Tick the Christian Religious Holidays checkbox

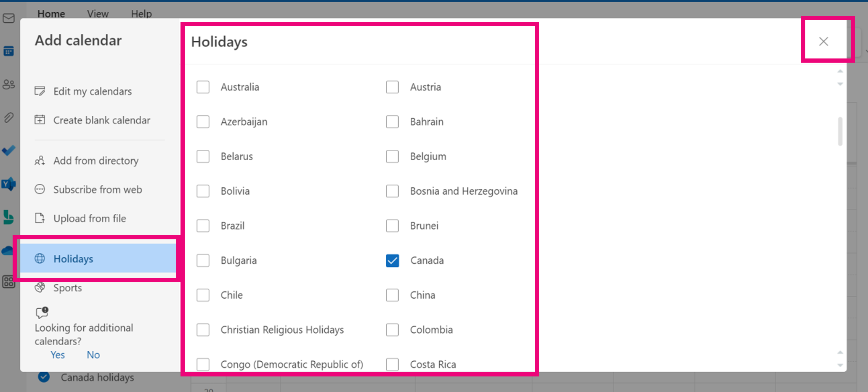pyautogui.click(x=203, y=330)
